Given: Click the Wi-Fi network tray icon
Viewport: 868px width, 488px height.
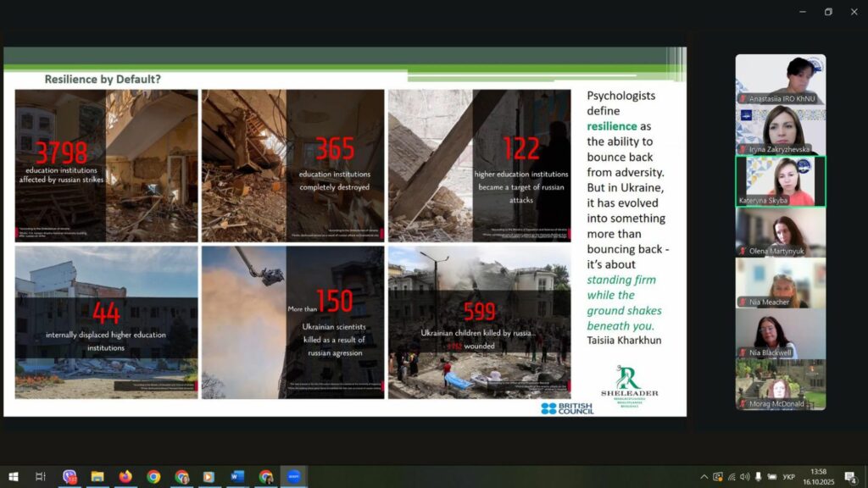Looking at the screenshot, I should click(732, 477).
